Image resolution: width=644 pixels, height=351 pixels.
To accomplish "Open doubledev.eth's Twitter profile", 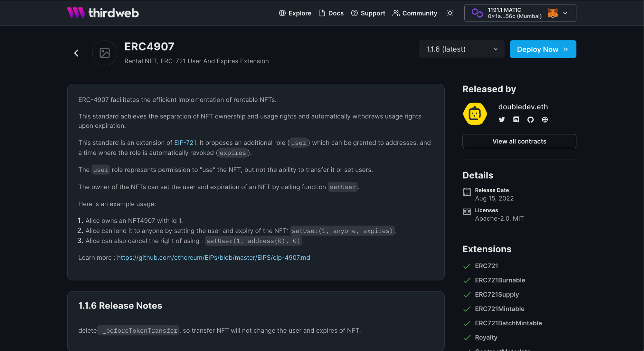I will pyautogui.click(x=502, y=119).
